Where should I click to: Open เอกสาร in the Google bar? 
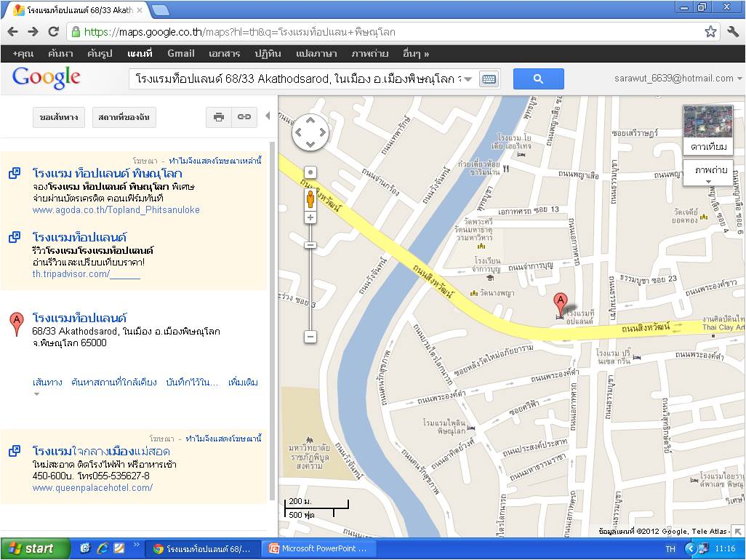pos(224,54)
